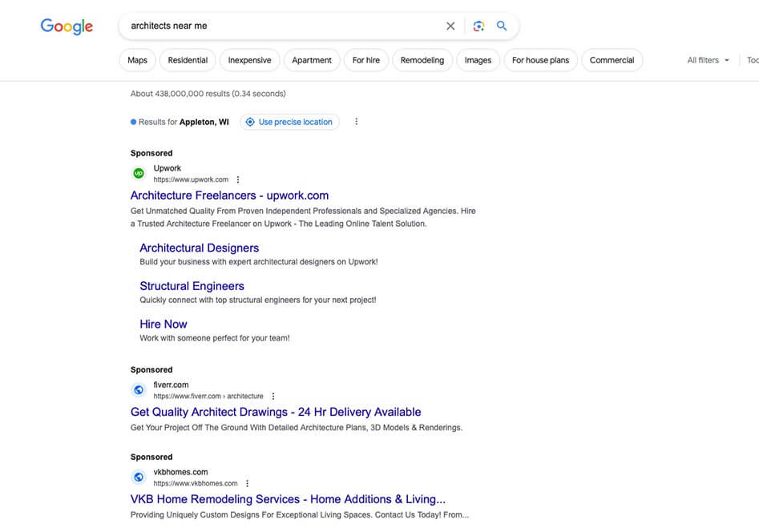
Task: Apply the Residential filter chip
Action: click(188, 60)
